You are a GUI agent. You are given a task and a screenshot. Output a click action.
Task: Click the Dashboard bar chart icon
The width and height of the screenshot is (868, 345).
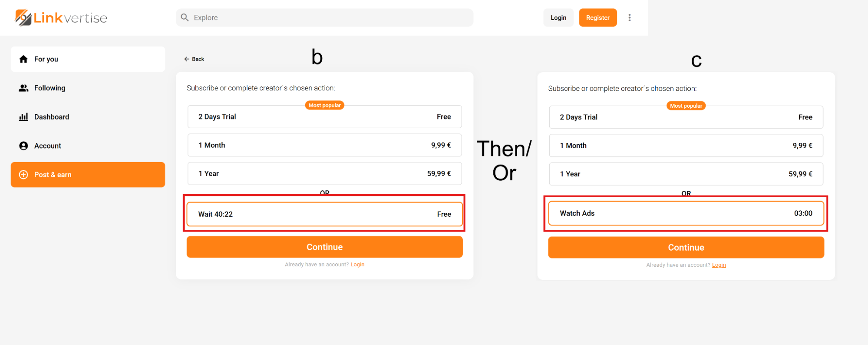(x=23, y=117)
